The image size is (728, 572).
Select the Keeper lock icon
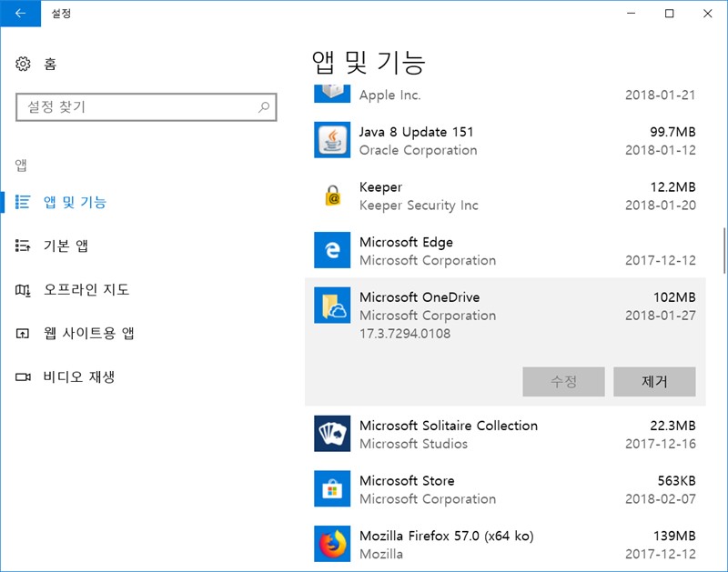(x=332, y=196)
